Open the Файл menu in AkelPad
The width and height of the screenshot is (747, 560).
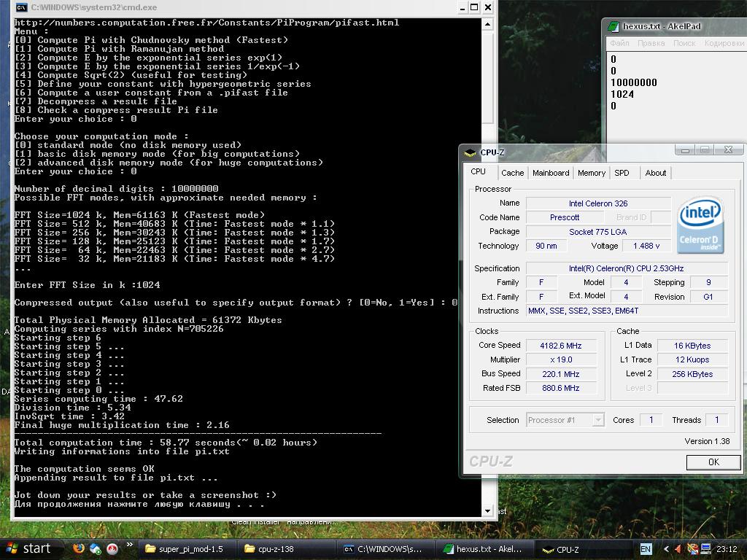pyautogui.click(x=620, y=43)
